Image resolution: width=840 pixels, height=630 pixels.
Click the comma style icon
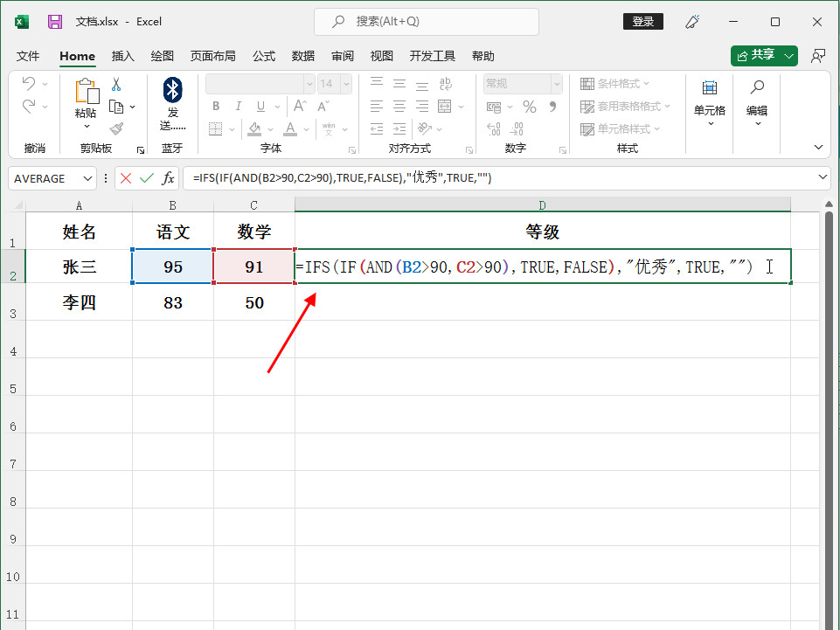pyautogui.click(x=552, y=107)
